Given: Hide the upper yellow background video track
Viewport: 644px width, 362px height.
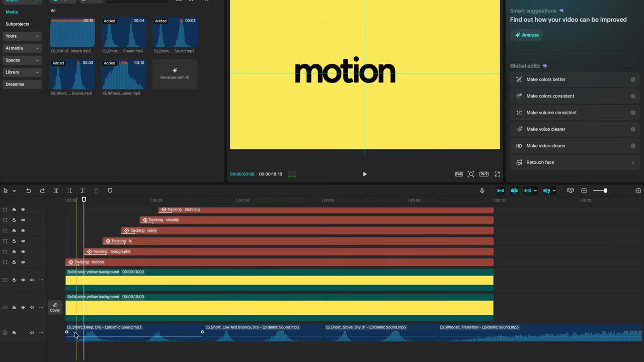Looking at the screenshot, I should coord(23,280).
